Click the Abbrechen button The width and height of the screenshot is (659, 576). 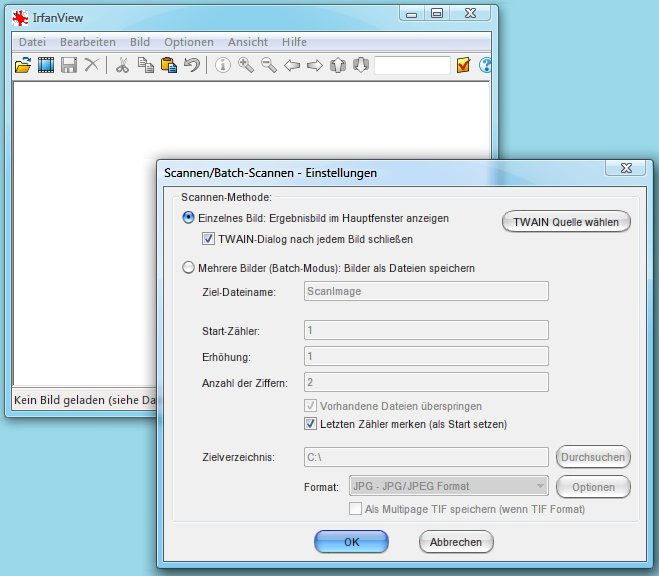456,542
